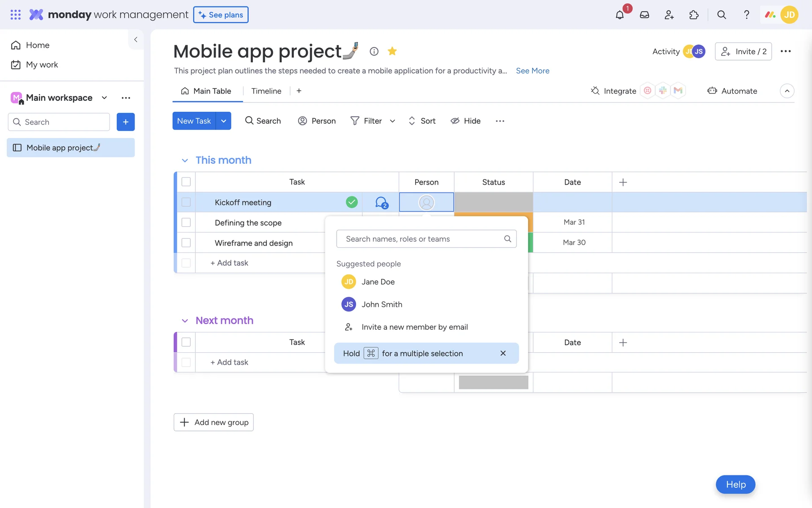Select John Smith from suggested people
Viewport: 812px width, 508px height.
click(381, 304)
